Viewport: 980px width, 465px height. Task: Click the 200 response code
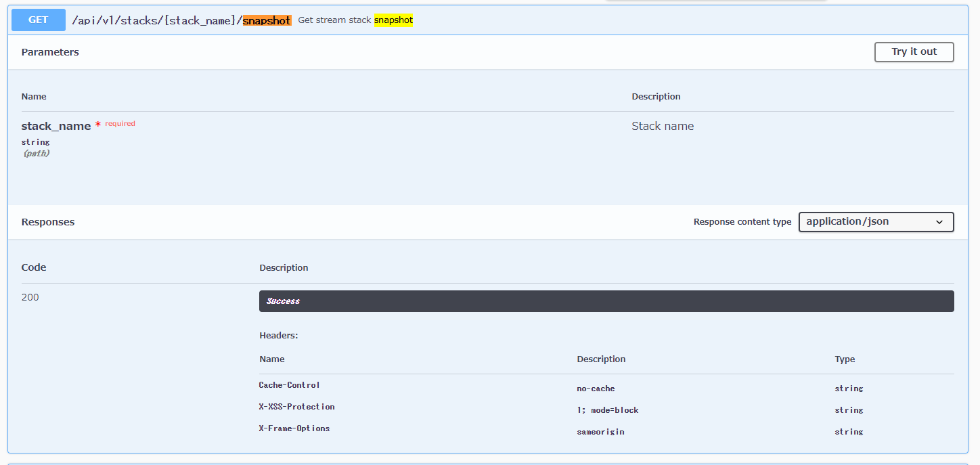click(x=30, y=297)
